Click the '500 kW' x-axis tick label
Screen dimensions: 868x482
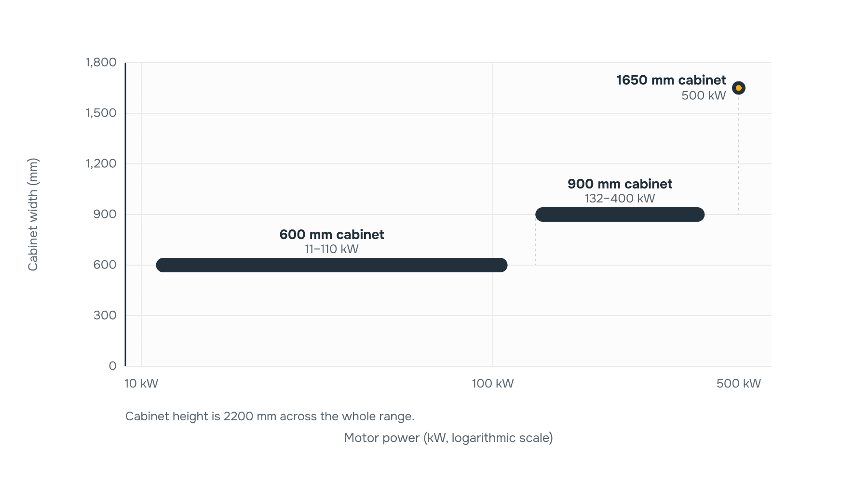coord(738,384)
